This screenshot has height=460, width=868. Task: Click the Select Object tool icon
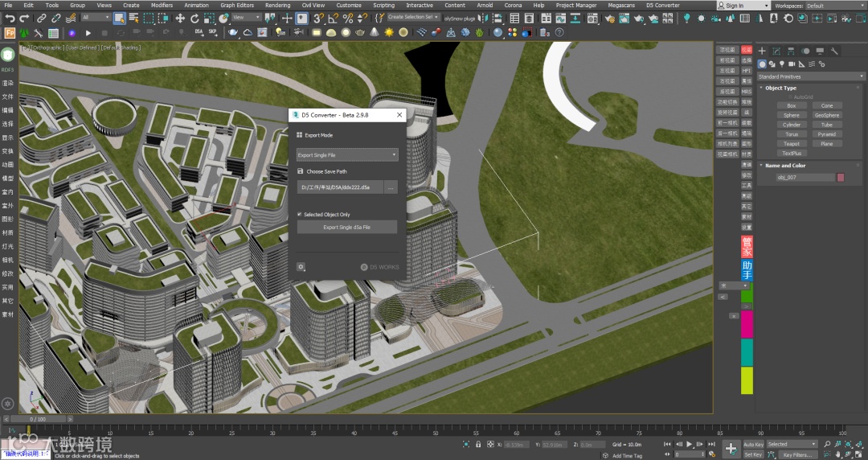pos(119,18)
